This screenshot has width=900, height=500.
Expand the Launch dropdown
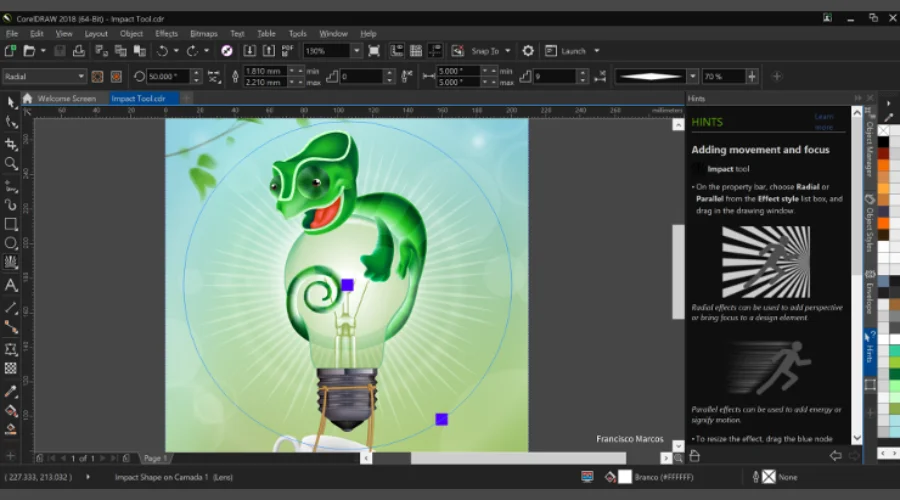pyautogui.click(x=597, y=51)
